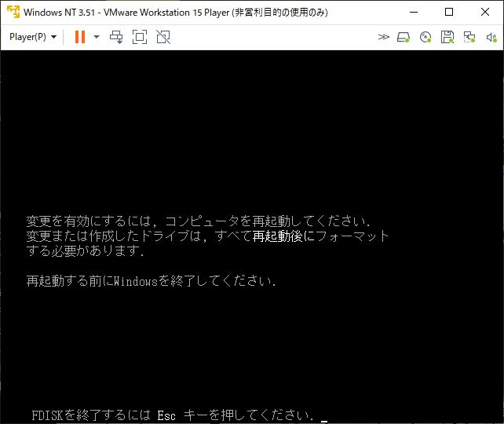Toggle Unity mode icon
Image resolution: width=504 pixels, height=424 pixels.
coord(163,37)
